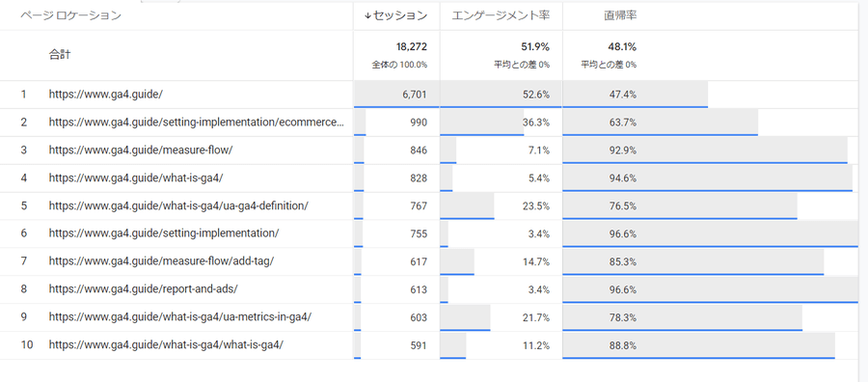
Task: Click the 52.6% engagement rate cell
Action: [x=501, y=95]
